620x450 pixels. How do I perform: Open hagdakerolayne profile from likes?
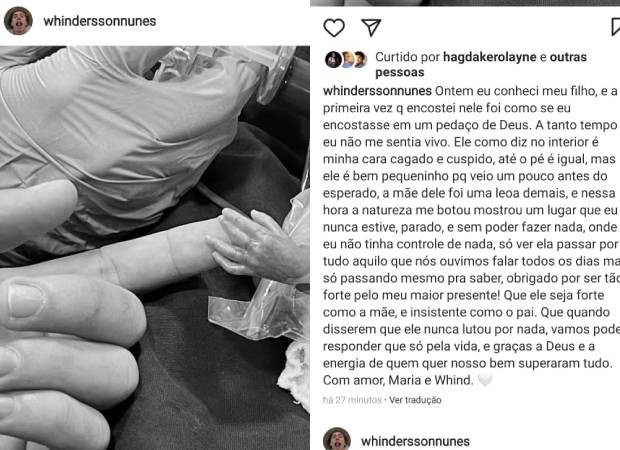tap(490, 57)
